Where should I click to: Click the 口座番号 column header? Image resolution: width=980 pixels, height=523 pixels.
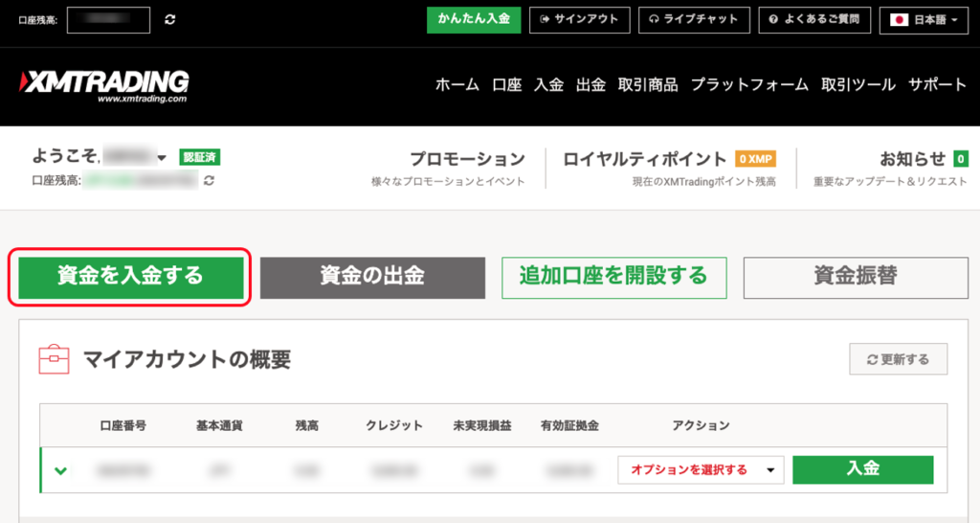click(x=123, y=426)
